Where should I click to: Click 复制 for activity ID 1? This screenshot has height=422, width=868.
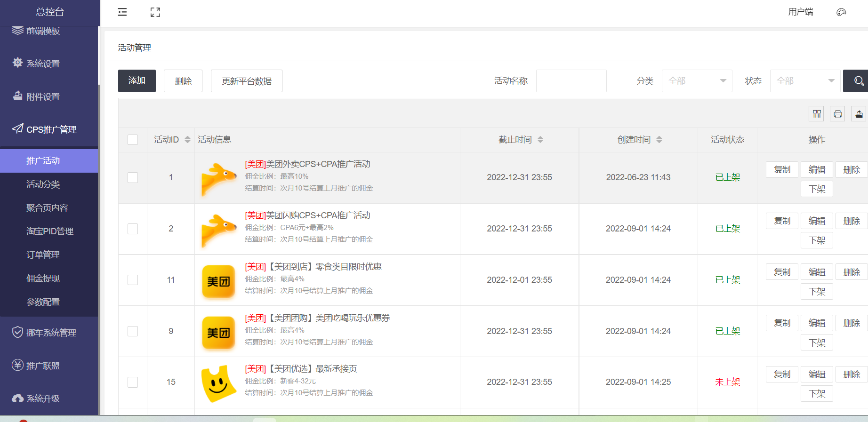[782, 169]
